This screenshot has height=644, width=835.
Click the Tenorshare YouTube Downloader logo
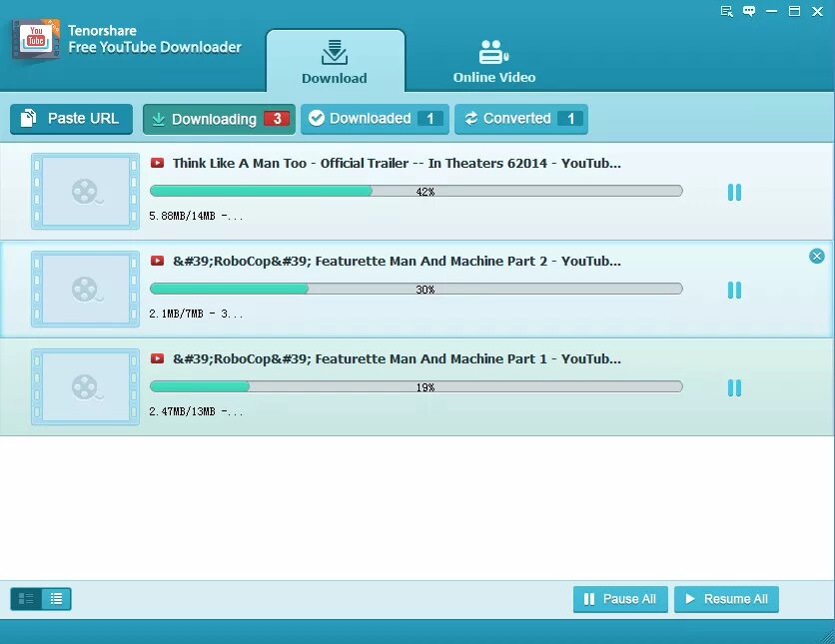37,39
